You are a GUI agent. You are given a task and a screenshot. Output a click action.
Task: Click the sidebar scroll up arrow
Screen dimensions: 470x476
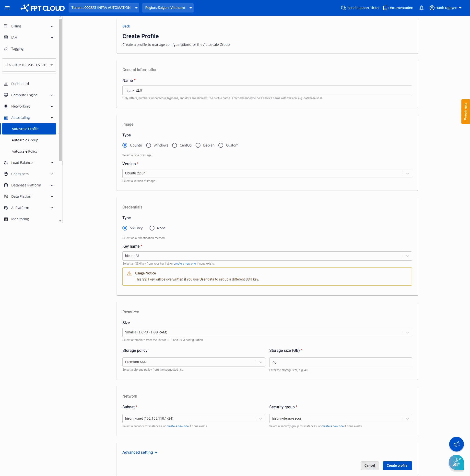coord(60,17)
